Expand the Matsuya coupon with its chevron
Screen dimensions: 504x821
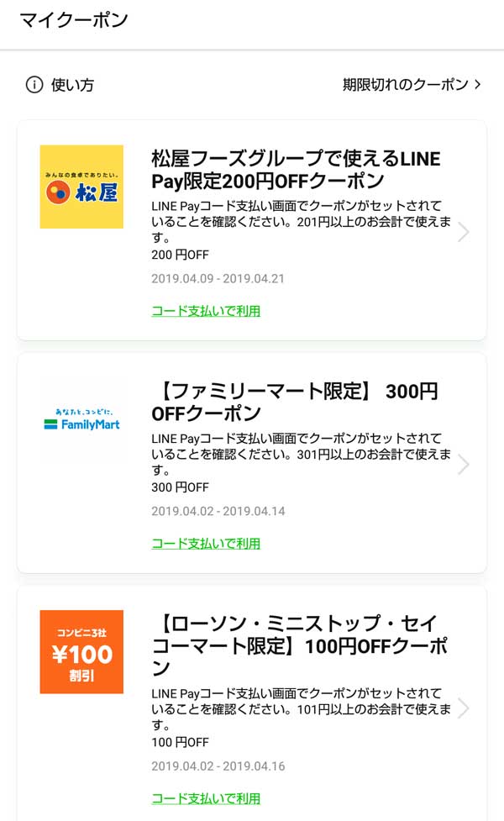click(463, 233)
